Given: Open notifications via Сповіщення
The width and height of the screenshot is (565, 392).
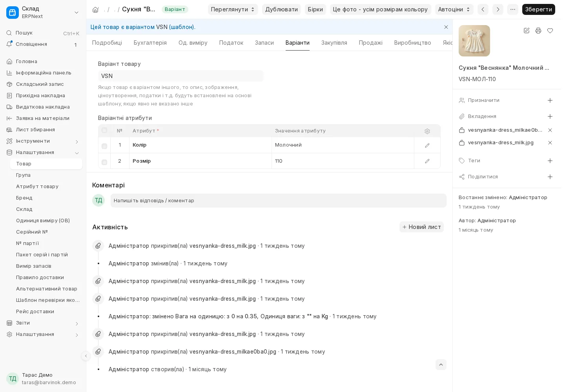Looking at the screenshot, I should tap(43, 44).
